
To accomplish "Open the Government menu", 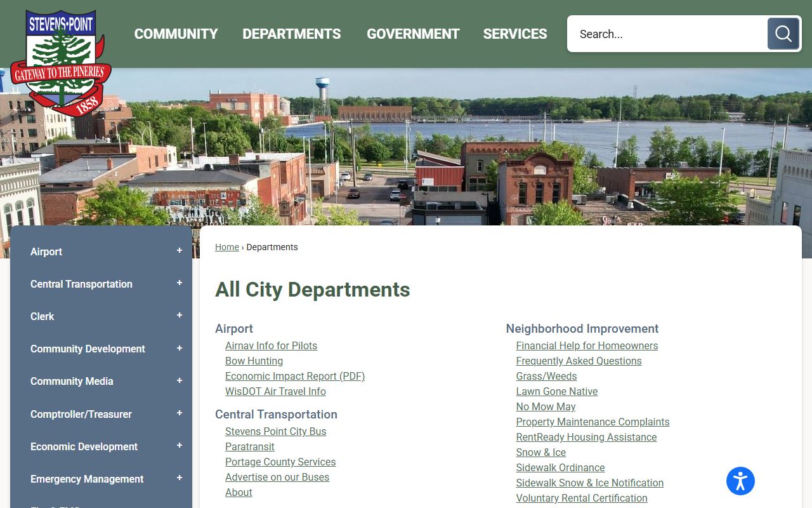I will [x=413, y=34].
